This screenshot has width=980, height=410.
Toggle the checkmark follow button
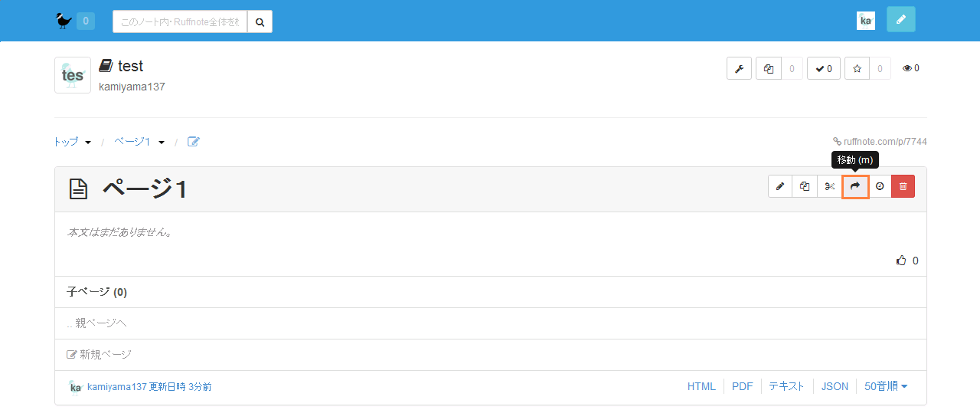(x=823, y=68)
